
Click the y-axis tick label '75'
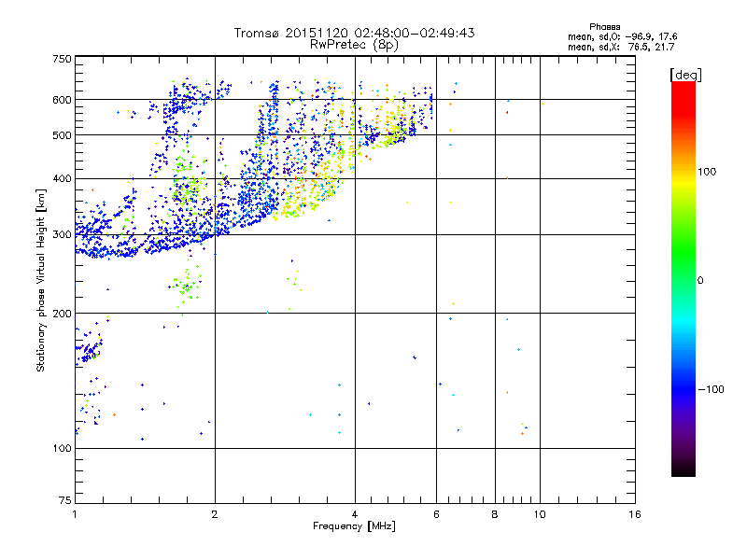(x=65, y=500)
